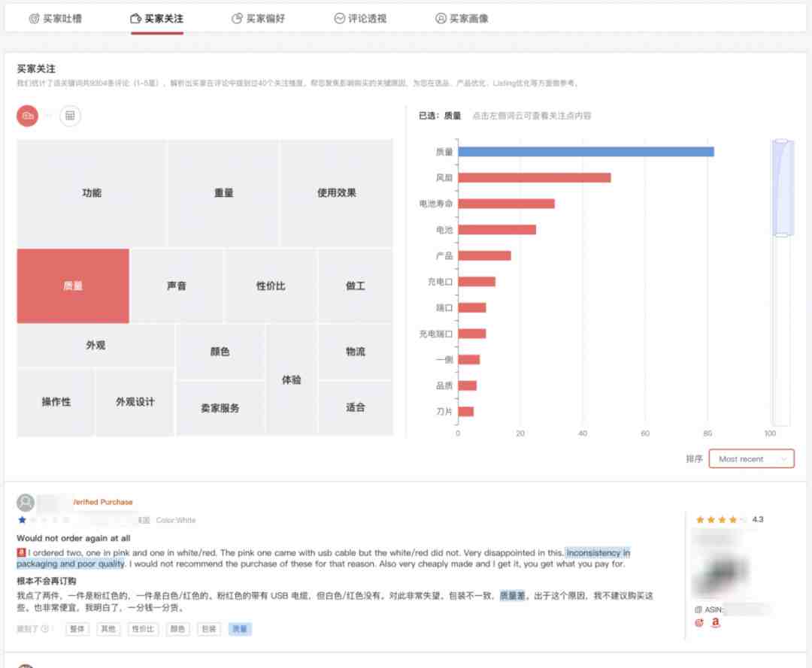
Task: Open the 买家吐槽 tab
Action: pyautogui.click(x=56, y=19)
